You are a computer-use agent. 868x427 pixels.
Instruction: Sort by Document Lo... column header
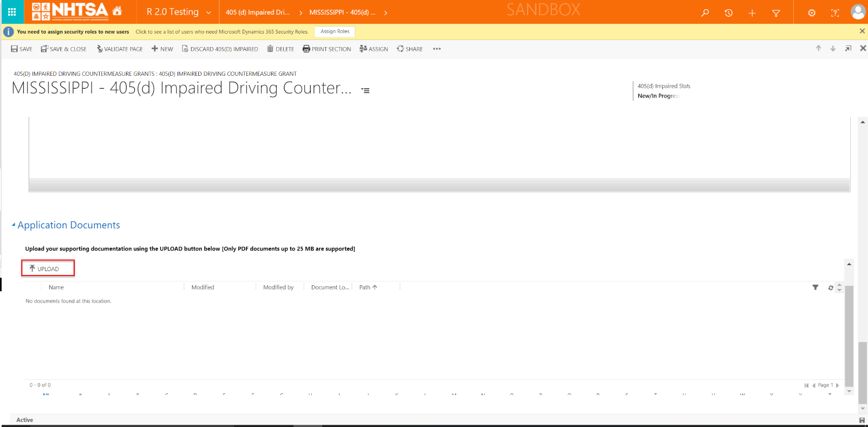point(330,287)
